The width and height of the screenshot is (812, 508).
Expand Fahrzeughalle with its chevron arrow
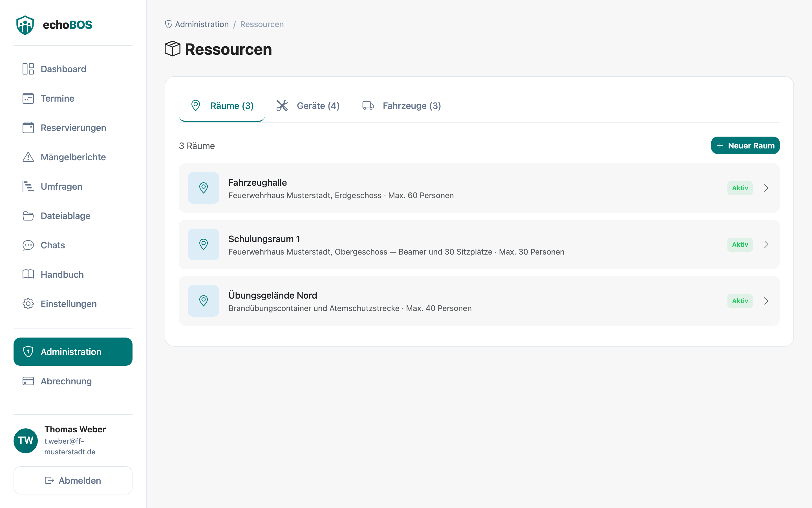click(x=766, y=188)
